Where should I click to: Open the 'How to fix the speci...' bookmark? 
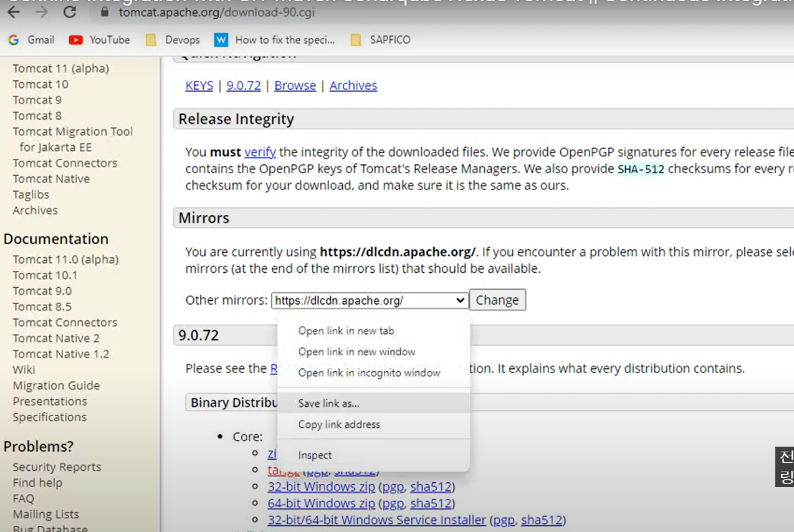[275, 40]
